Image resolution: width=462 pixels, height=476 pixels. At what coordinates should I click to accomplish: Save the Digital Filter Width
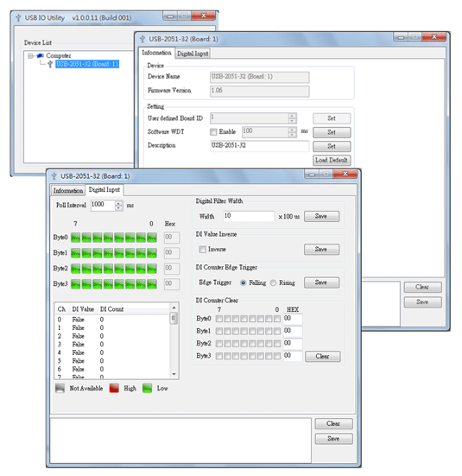pos(321,217)
